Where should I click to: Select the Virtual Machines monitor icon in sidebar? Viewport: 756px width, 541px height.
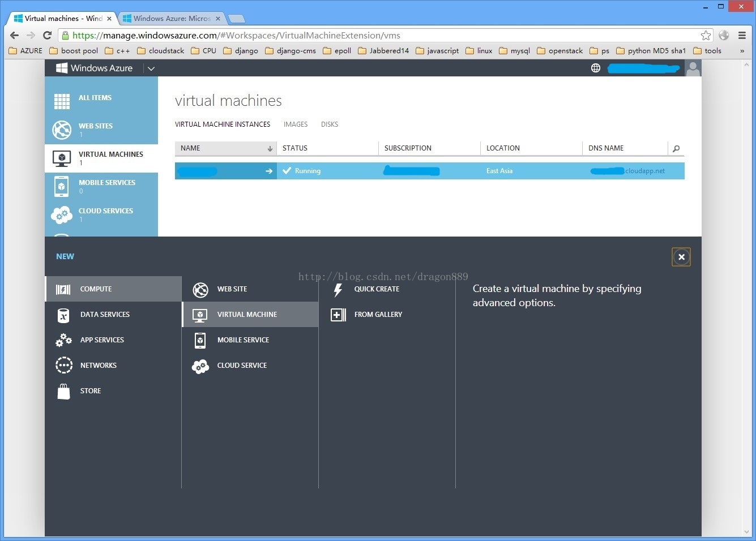[x=62, y=158]
